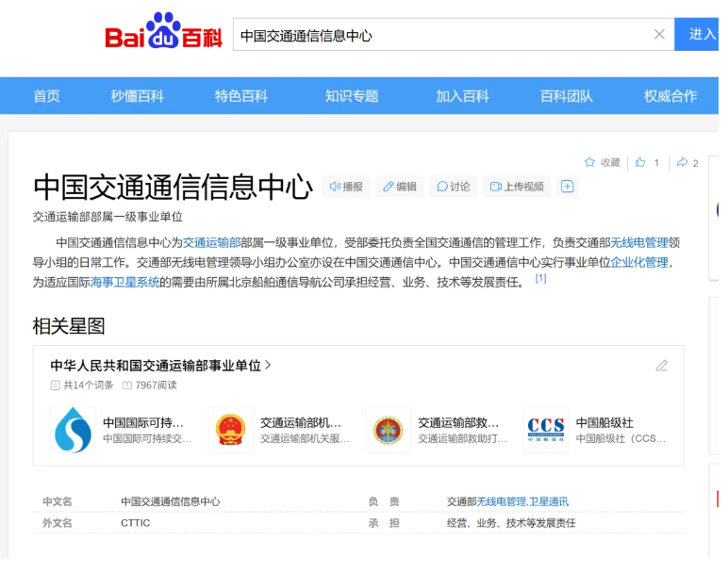Click the 相关星图 section heading
The height and width of the screenshot is (574, 728).
[69, 326]
